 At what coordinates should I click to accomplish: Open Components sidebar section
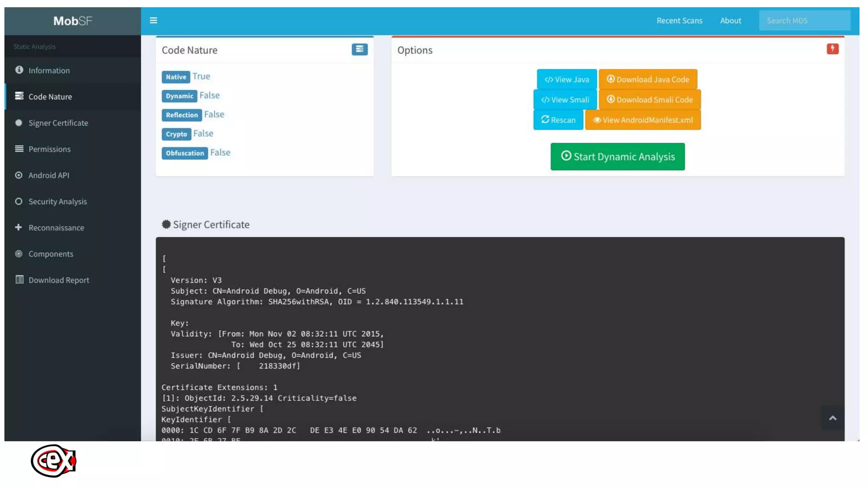click(72, 254)
